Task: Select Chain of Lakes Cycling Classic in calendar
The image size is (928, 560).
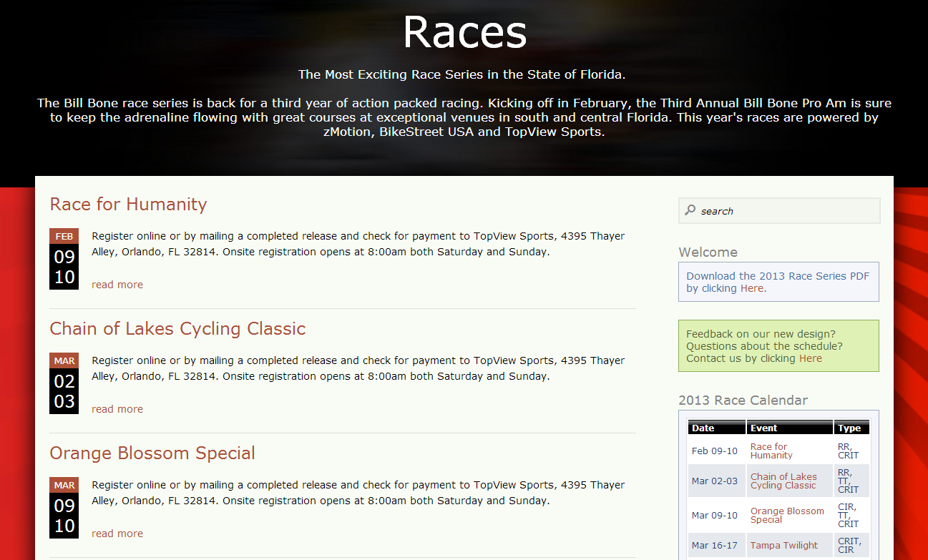Action: (x=783, y=481)
